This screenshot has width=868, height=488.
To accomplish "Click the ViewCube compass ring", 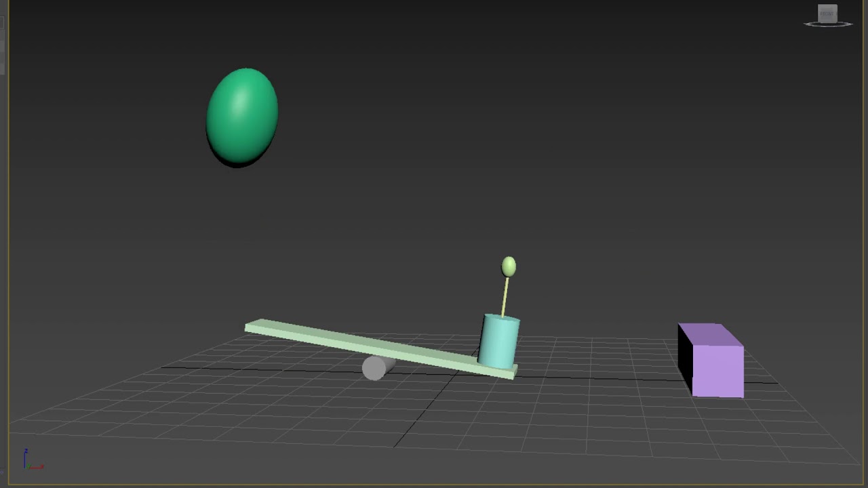I will (827, 25).
